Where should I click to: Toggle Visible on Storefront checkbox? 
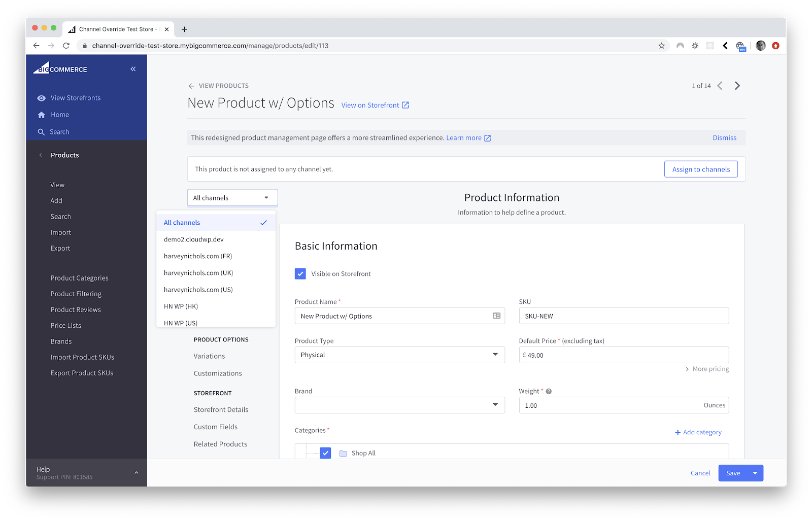tap(300, 273)
